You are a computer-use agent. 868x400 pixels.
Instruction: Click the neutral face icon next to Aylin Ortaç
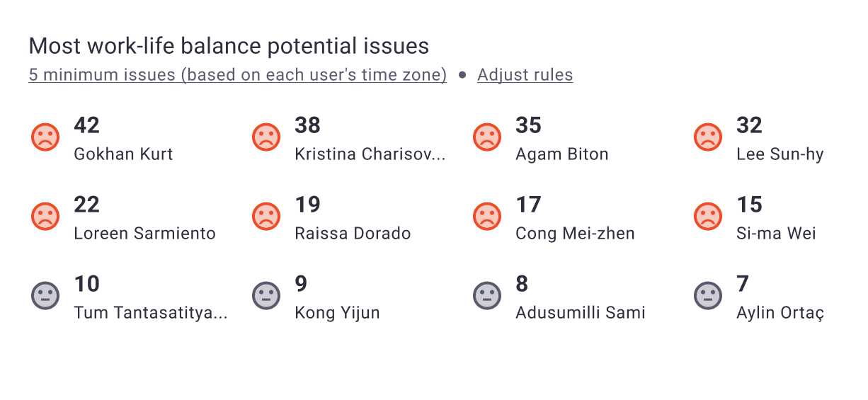708,295
